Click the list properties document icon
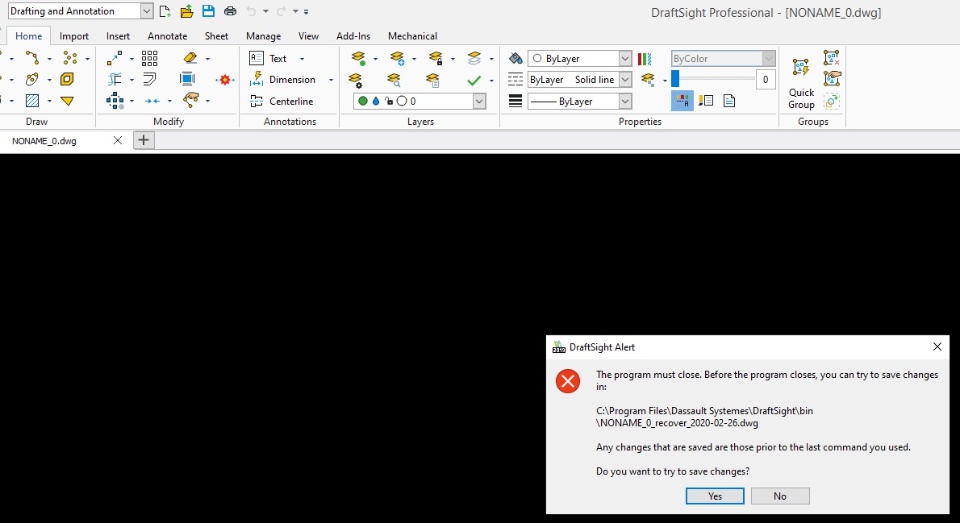Image resolution: width=960 pixels, height=523 pixels. point(729,101)
